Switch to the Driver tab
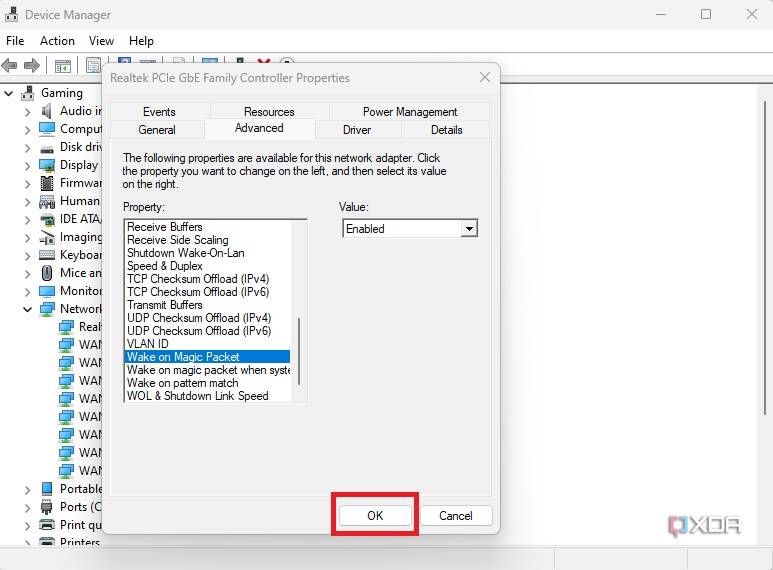This screenshot has width=773, height=570. 357,130
